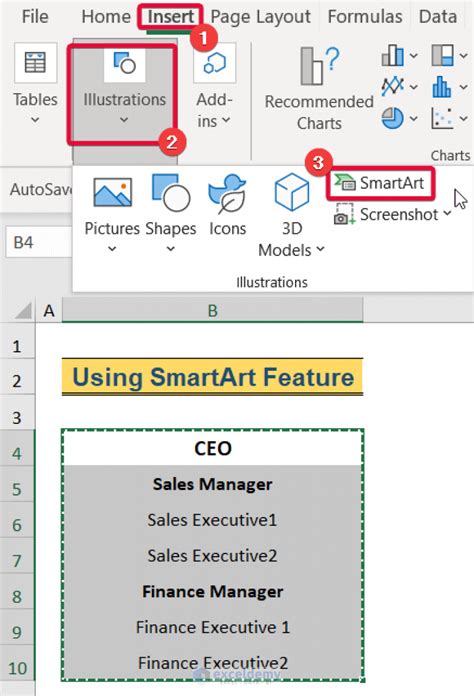Viewport: 474px width, 696px height.
Task: Select column B header
Action: tap(213, 311)
